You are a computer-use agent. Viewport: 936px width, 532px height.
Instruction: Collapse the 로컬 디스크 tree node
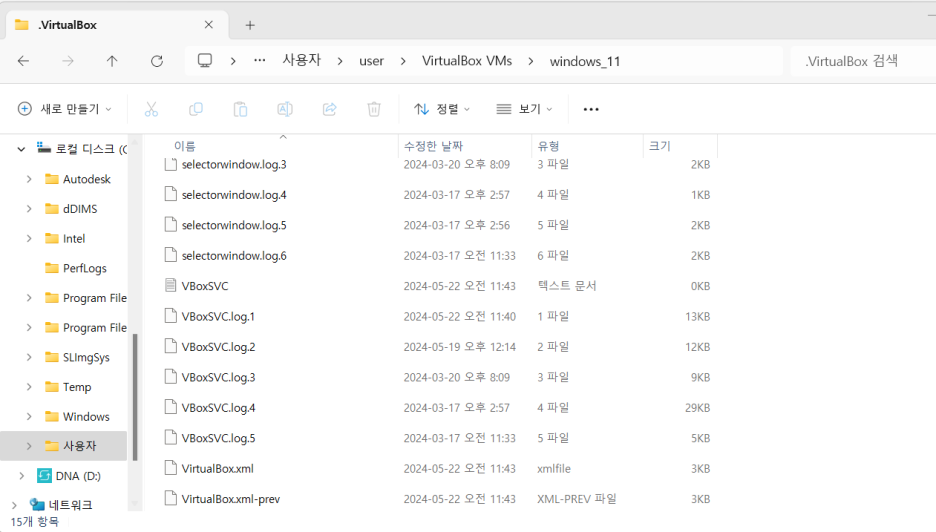21,149
